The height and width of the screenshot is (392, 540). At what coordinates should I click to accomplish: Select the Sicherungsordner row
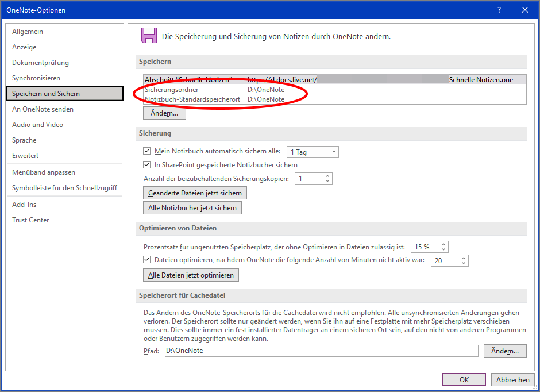coord(335,90)
